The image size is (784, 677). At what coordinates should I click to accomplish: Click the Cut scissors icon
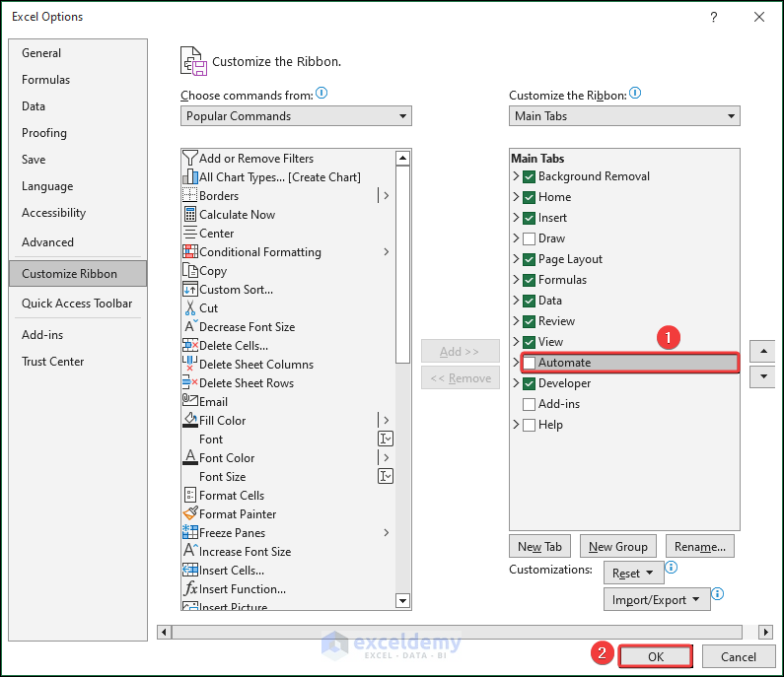tap(190, 307)
